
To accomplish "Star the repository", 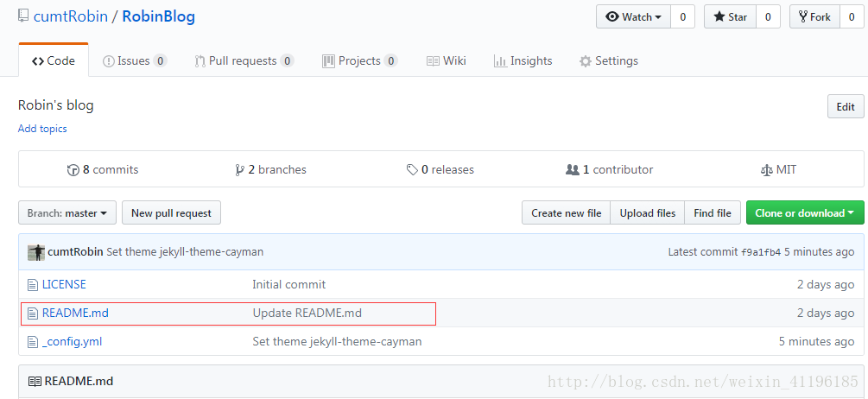I will click(x=730, y=17).
